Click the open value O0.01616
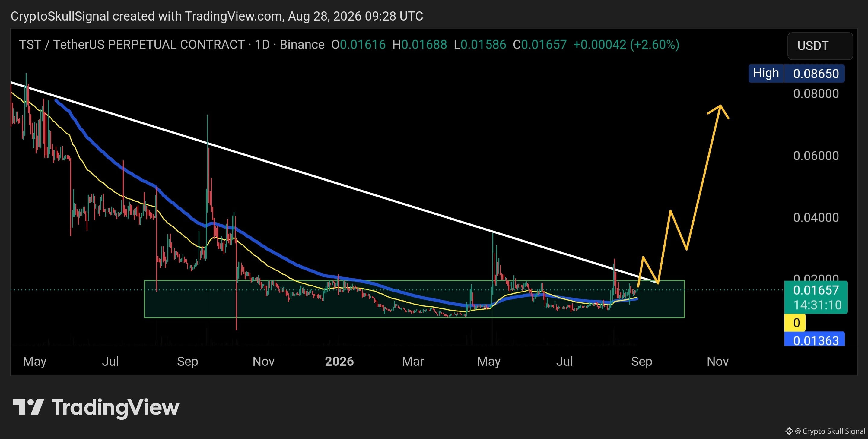The width and height of the screenshot is (868, 439). tap(358, 45)
